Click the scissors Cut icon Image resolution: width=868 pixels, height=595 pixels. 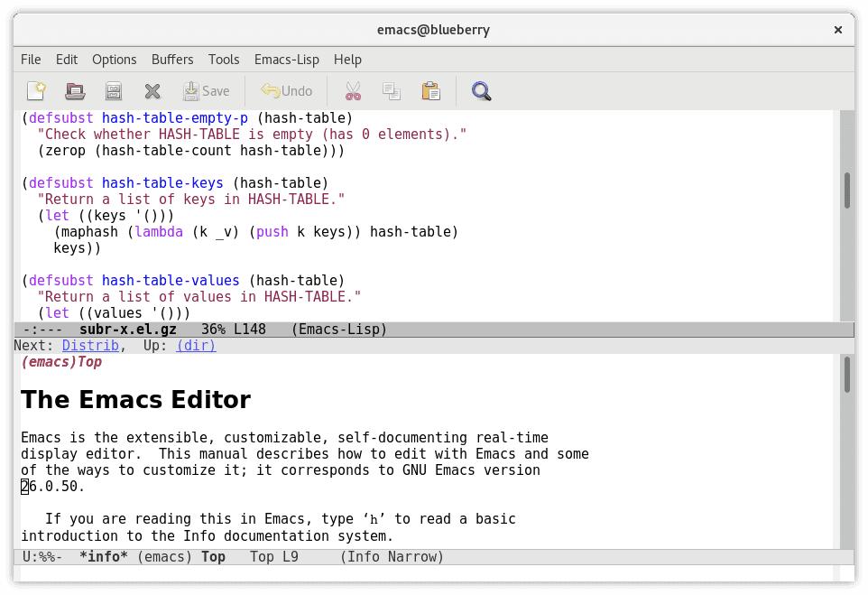tap(353, 91)
